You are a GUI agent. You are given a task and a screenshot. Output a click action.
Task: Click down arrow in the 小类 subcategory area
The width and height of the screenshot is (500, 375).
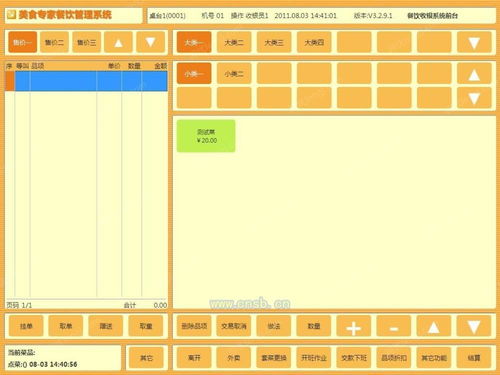pyautogui.click(x=474, y=98)
